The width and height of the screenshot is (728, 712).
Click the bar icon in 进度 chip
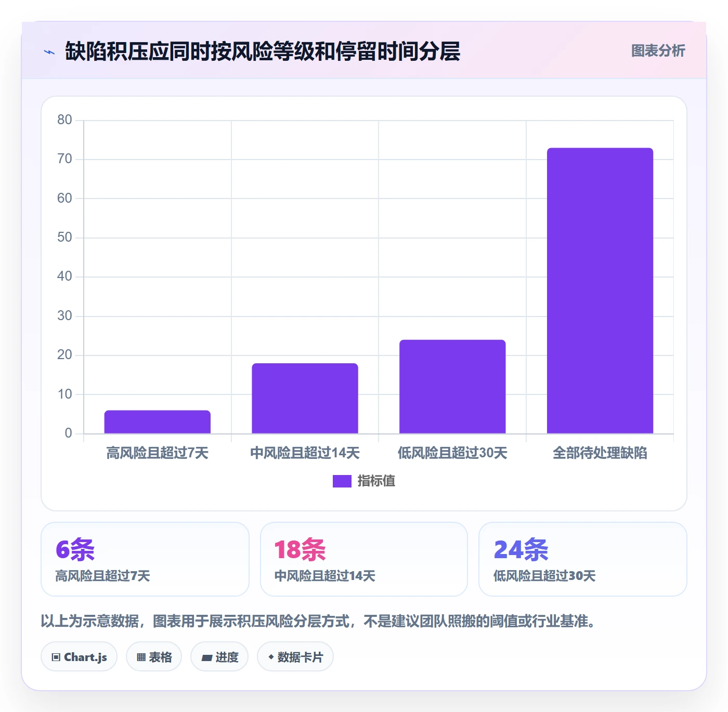click(x=206, y=658)
